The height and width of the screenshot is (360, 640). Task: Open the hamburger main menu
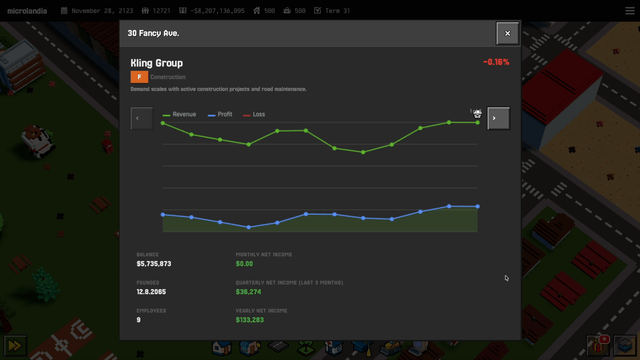click(630, 11)
